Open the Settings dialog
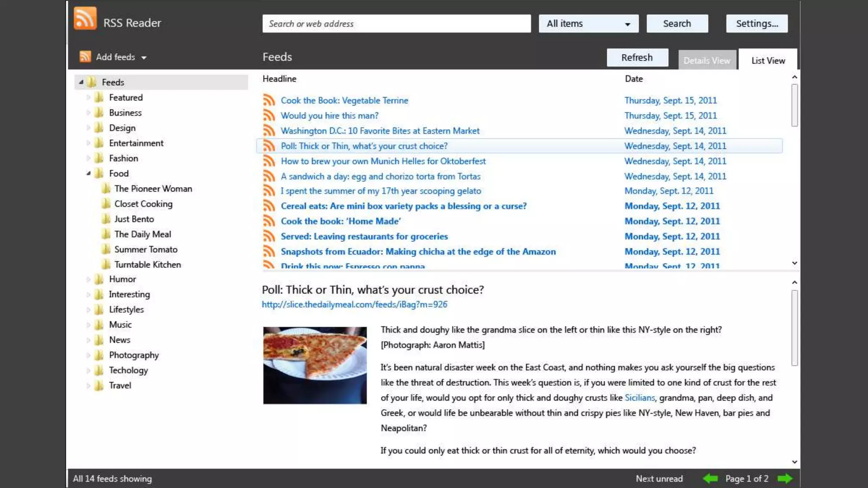The height and width of the screenshot is (488, 868). [757, 24]
